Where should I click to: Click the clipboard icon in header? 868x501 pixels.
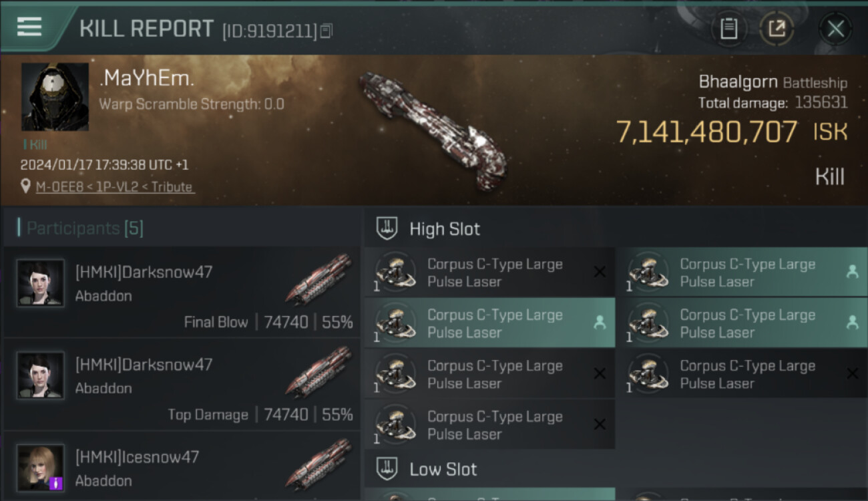tap(728, 29)
